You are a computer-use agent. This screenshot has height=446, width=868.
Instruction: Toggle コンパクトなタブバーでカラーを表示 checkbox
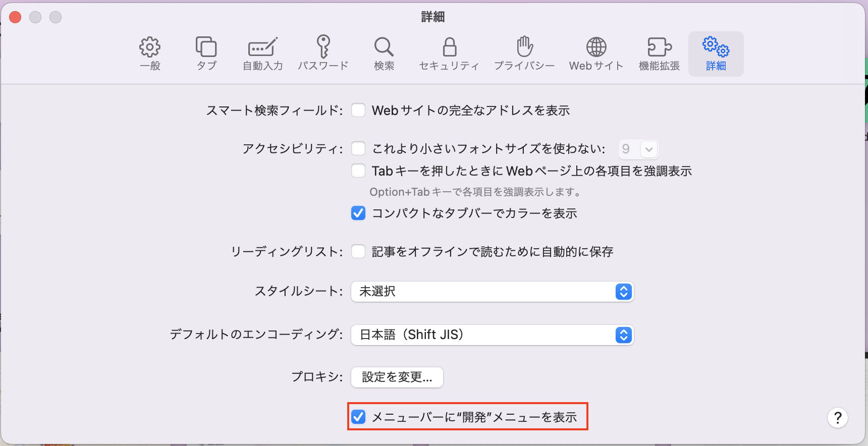(358, 213)
